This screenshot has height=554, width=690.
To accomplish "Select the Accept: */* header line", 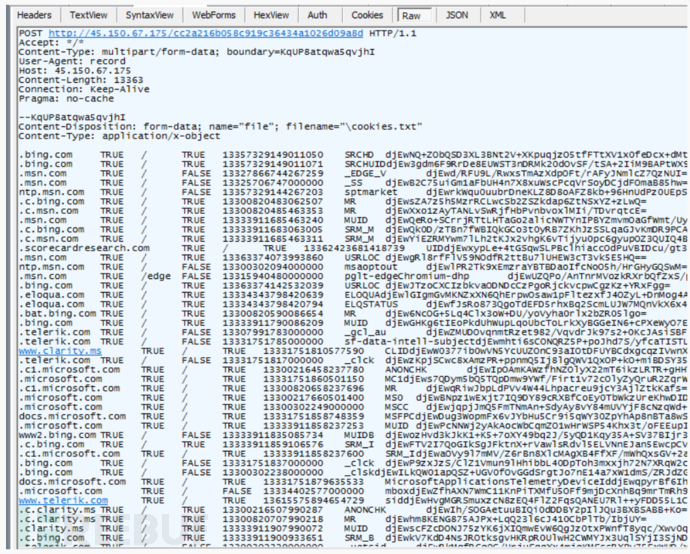I will point(51,43).
